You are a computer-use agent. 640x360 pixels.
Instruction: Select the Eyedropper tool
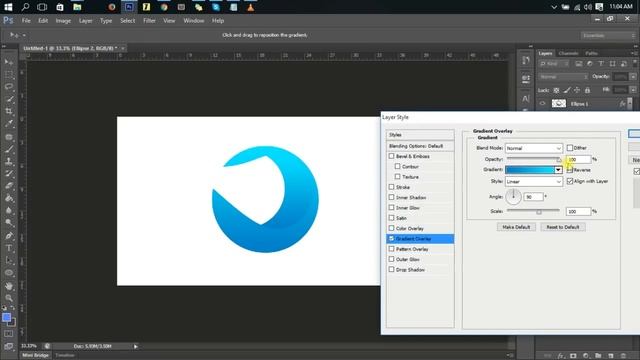pyautogui.click(x=9, y=124)
